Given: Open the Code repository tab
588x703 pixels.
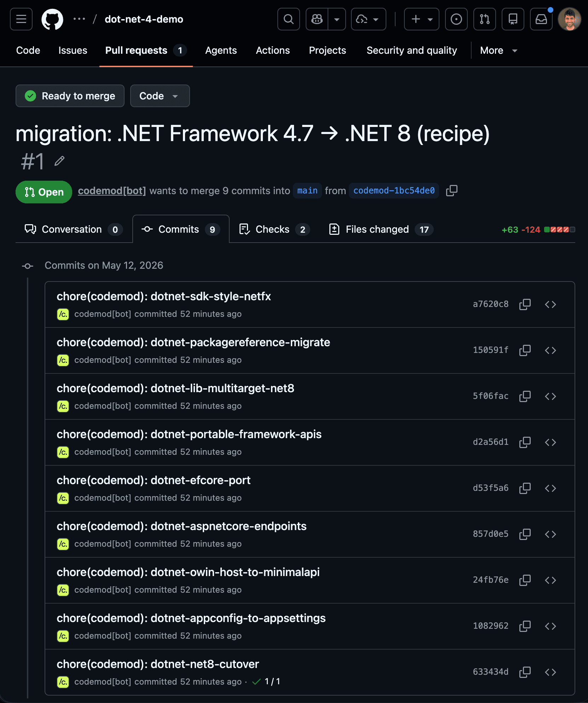Looking at the screenshot, I should pyautogui.click(x=28, y=51).
